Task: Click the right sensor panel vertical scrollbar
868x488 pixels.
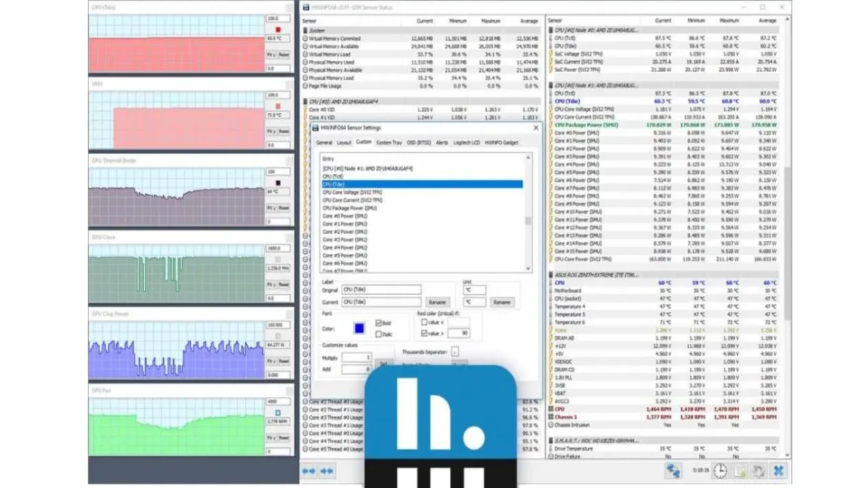Action: point(787,244)
